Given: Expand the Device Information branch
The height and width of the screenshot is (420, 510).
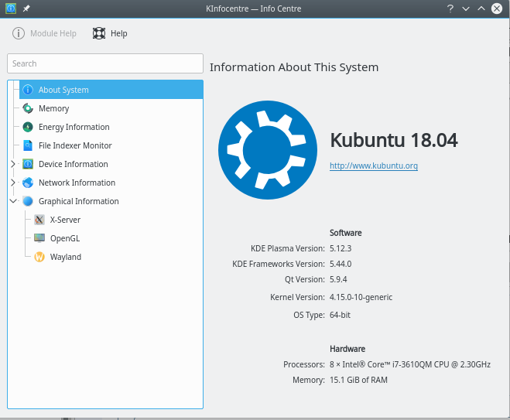Looking at the screenshot, I should click(13, 164).
